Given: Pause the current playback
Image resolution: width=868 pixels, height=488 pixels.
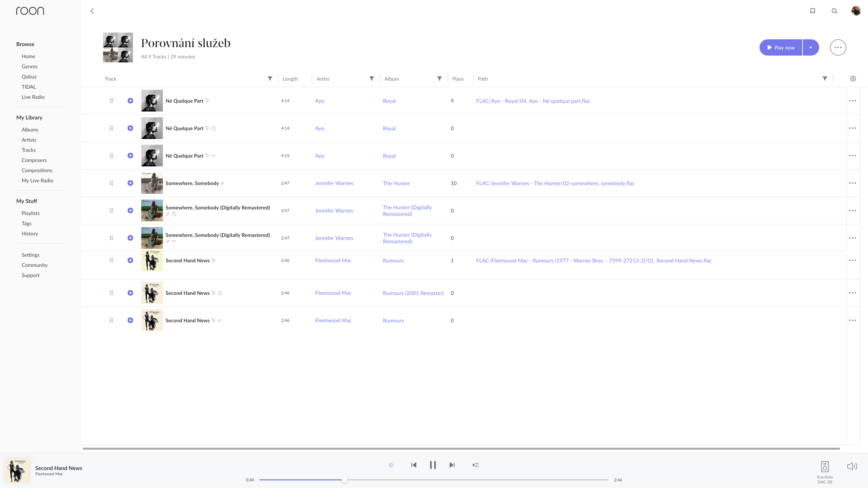Looking at the screenshot, I should [x=433, y=465].
